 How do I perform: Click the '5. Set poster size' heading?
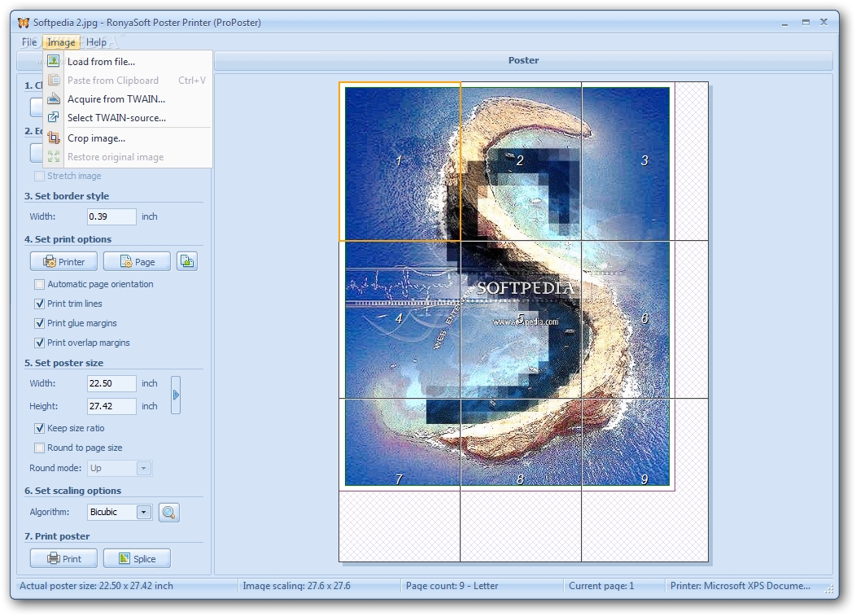[x=63, y=363]
